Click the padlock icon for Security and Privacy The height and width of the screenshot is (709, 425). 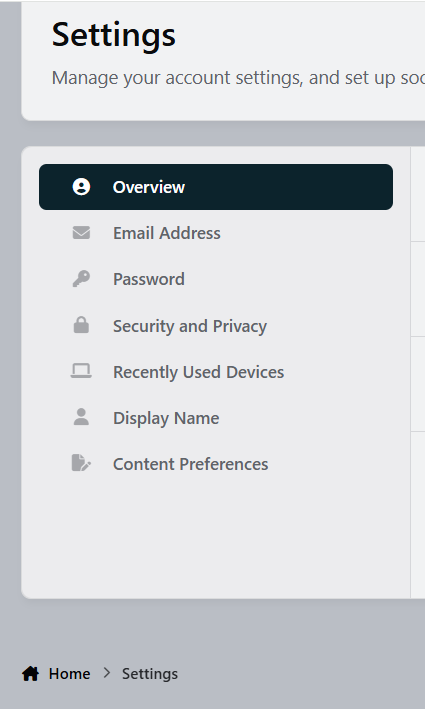point(81,325)
